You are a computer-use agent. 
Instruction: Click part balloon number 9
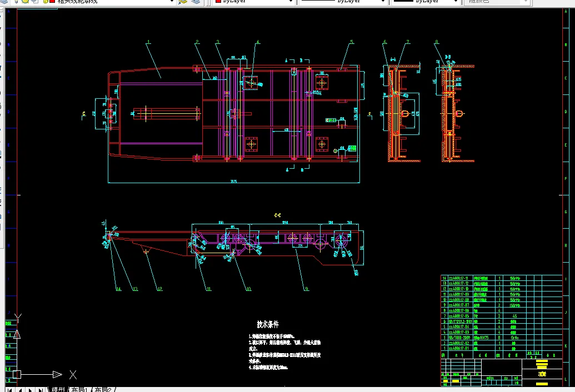point(307,289)
